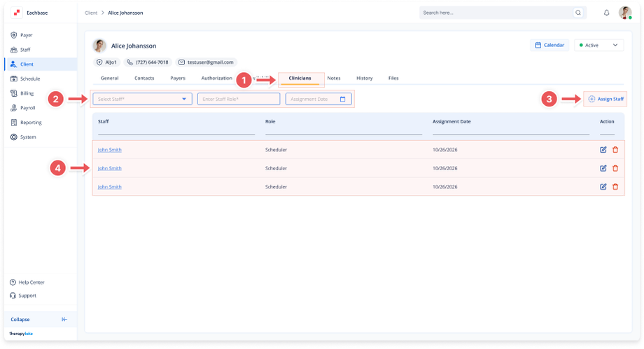Viewport: 644px width, 349px height.
Task: Click the search magnifier icon
Action: (x=577, y=13)
